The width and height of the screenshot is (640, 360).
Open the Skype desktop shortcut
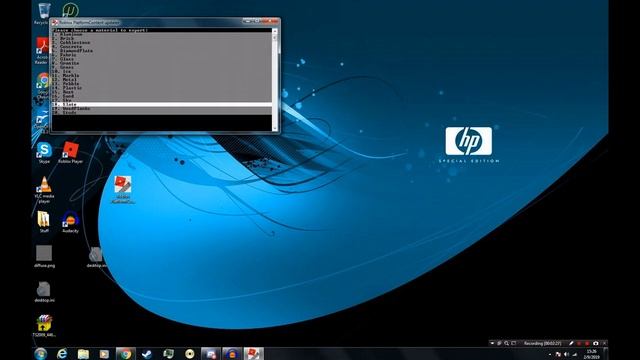click(44, 153)
